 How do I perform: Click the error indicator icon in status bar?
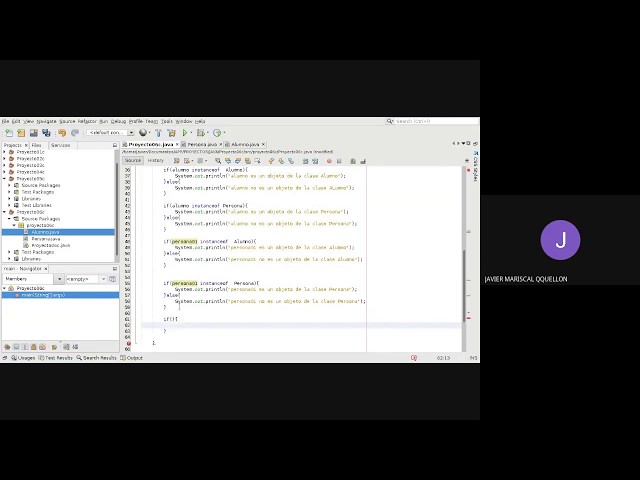point(414,358)
